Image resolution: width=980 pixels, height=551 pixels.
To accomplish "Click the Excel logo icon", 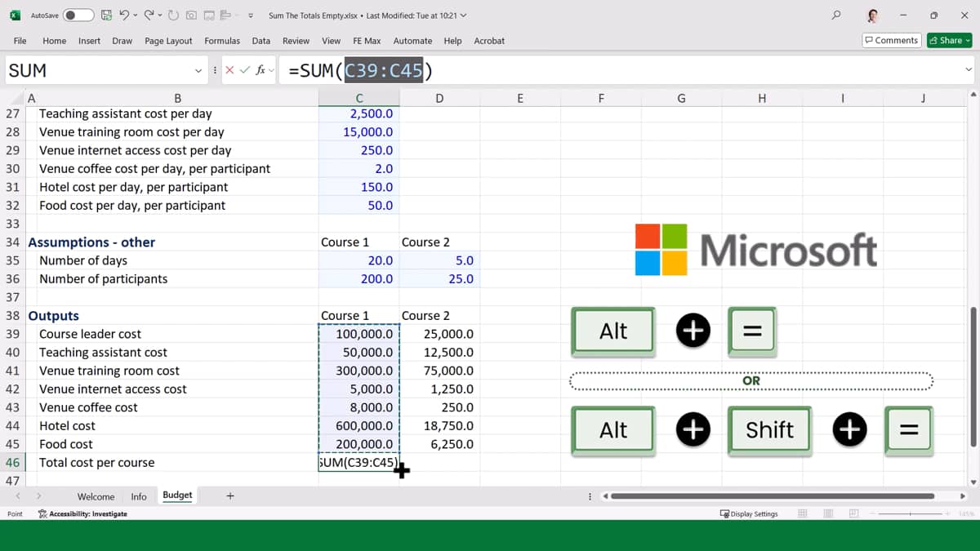I will tap(15, 16).
